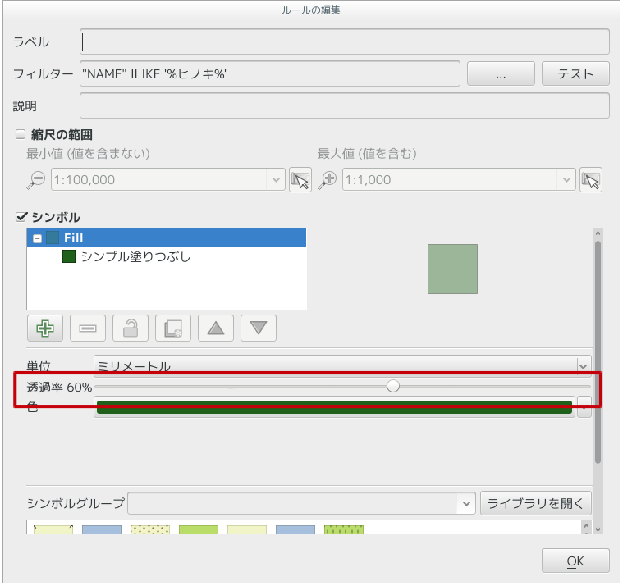Image resolution: width=622 pixels, height=584 pixels.
Task: Click the zoom-out magnifier icon beside 1:100,000
Action: point(36,180)
